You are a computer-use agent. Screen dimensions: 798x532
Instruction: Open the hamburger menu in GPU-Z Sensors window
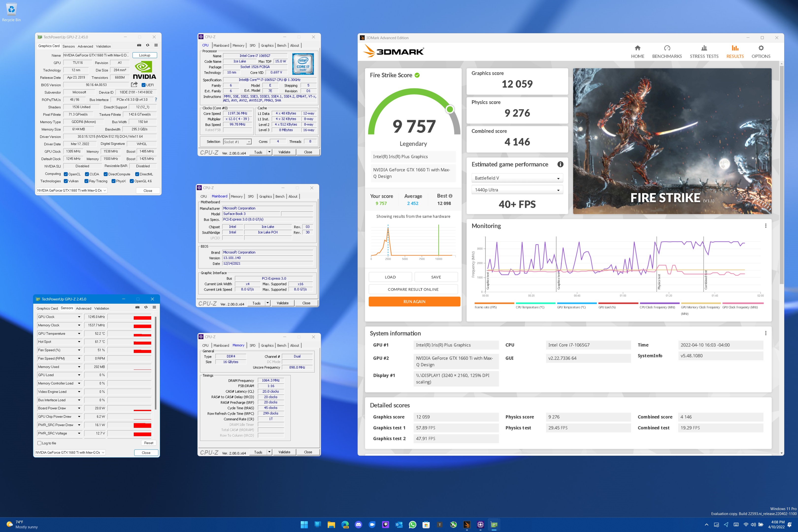tap(154, 307)
